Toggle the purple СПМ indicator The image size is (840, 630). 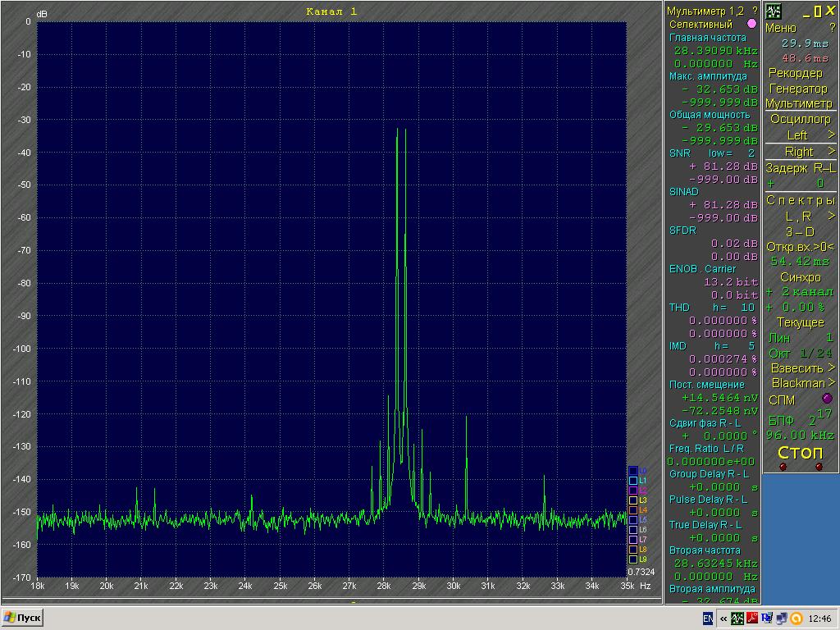[x=827, y=399]
